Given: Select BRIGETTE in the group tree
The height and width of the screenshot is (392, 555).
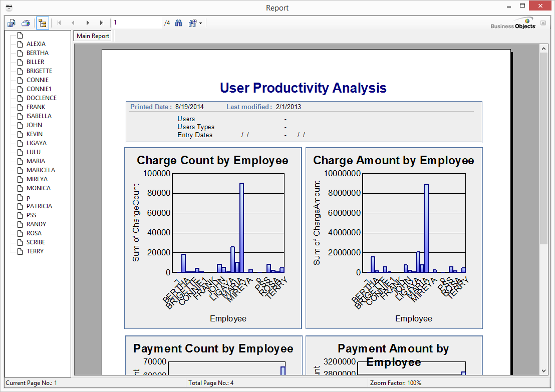Looking at the screenshot, I should pyautogui.click(x=39, y=71).
